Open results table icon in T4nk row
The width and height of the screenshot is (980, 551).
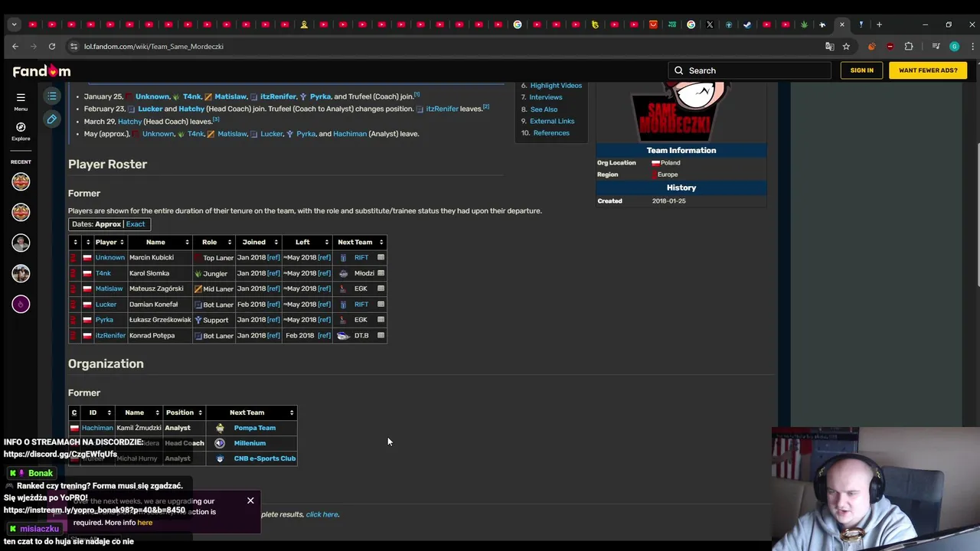pos(381,272)
